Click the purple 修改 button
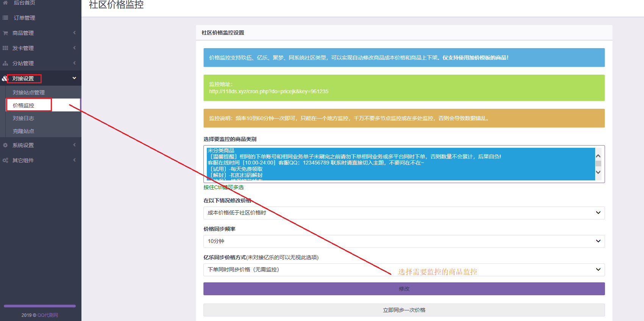This screenshot has height=321, width=644. tap(404, 289)
